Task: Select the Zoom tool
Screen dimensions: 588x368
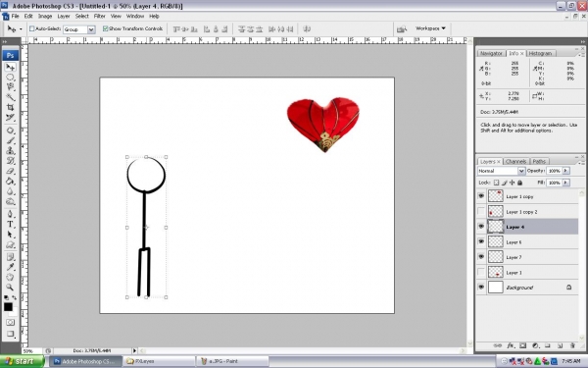Action: [10, 288]
